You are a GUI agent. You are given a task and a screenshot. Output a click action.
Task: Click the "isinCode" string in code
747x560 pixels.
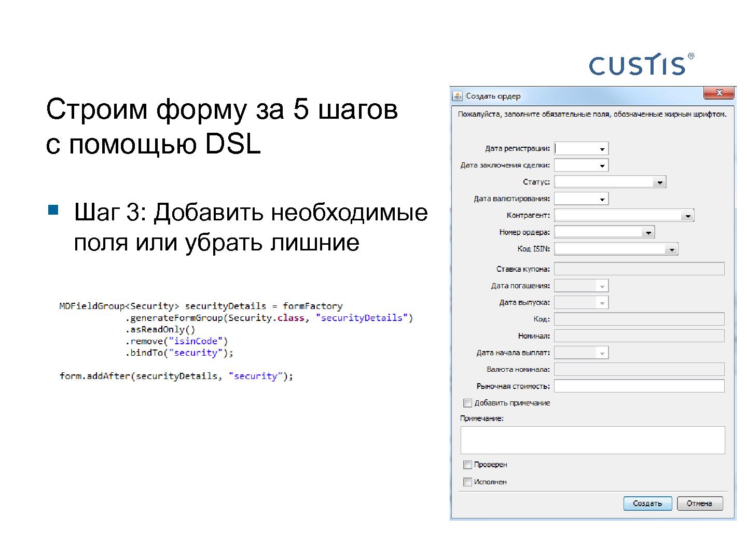tap(196, 341)
